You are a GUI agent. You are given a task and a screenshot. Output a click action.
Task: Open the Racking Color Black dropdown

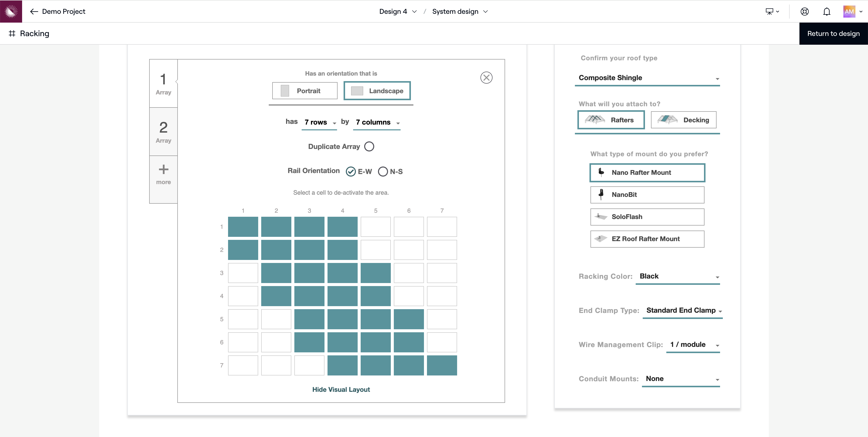click(677, 276)
